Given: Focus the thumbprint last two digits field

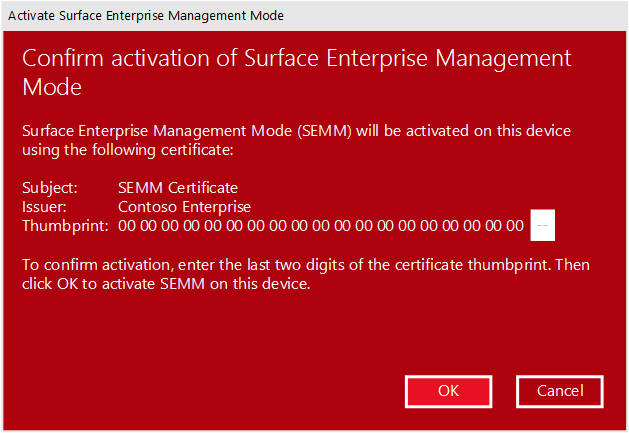Looking at the screenshot, I should click(542, 226).
